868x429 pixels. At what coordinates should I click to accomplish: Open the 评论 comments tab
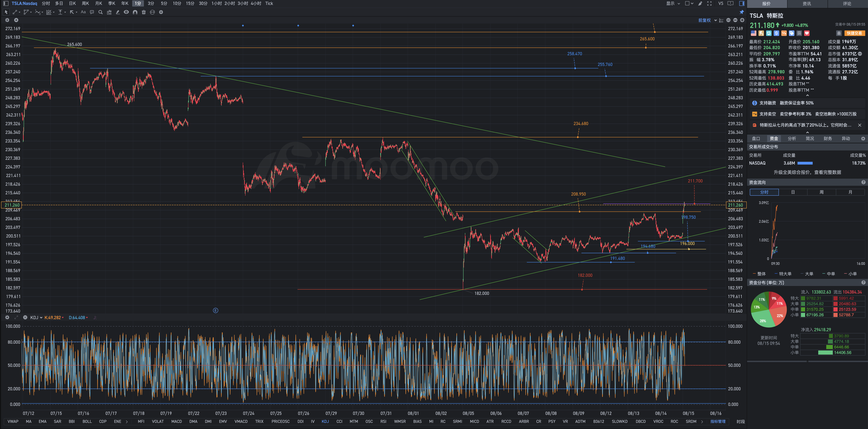847,4
